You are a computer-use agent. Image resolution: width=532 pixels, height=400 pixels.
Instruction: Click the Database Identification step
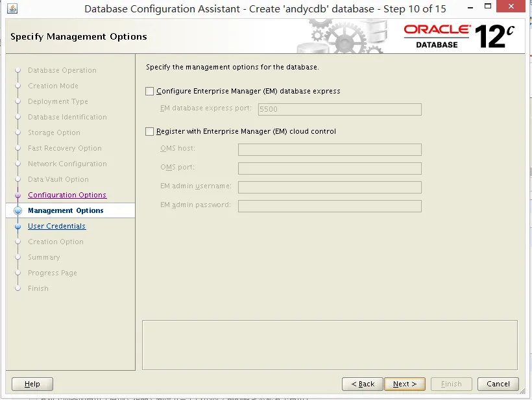coord(67,117)
